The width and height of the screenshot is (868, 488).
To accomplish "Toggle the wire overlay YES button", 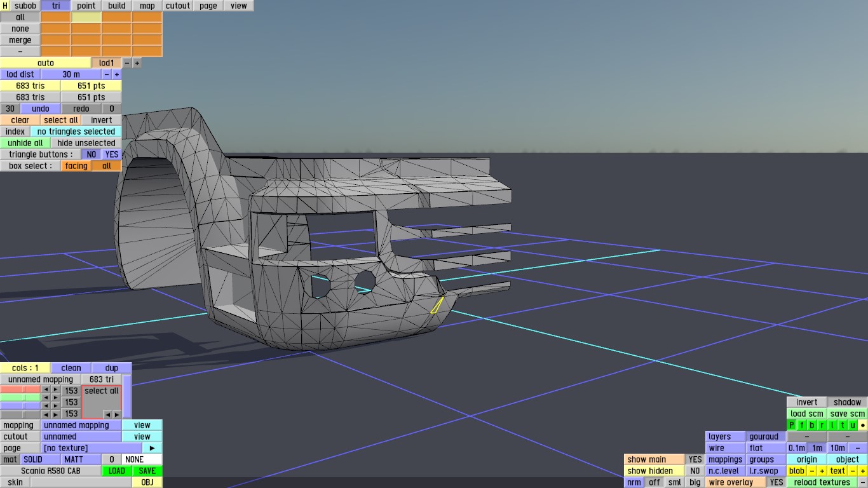I will pyautogui.click(x=776, y=482).
